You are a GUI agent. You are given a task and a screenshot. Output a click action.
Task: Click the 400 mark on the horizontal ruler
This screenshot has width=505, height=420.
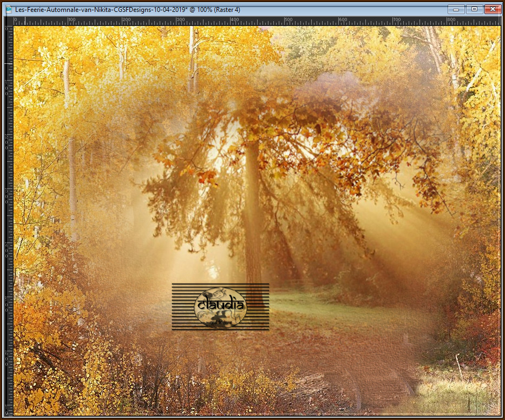[235, 19]
